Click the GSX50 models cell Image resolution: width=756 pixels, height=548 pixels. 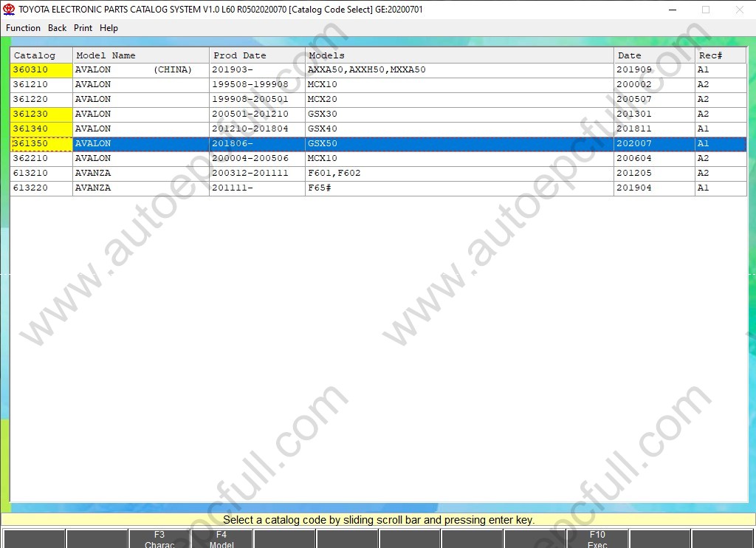click(x=459, y=144)
